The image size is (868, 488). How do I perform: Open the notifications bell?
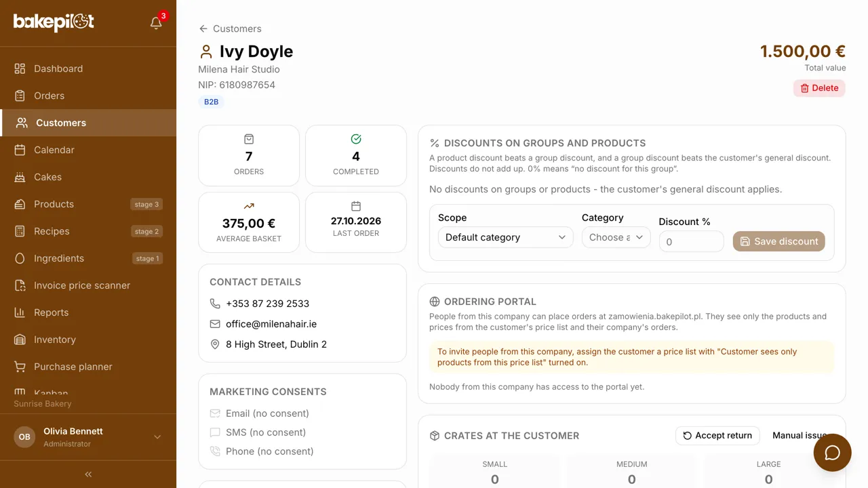[156, 23]
